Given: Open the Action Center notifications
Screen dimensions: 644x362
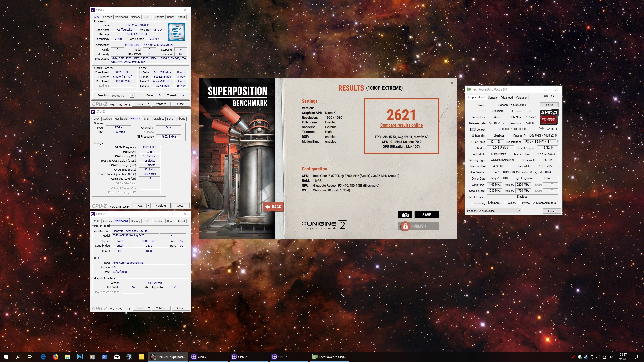Looking at the screenshot, I should 636,357.
